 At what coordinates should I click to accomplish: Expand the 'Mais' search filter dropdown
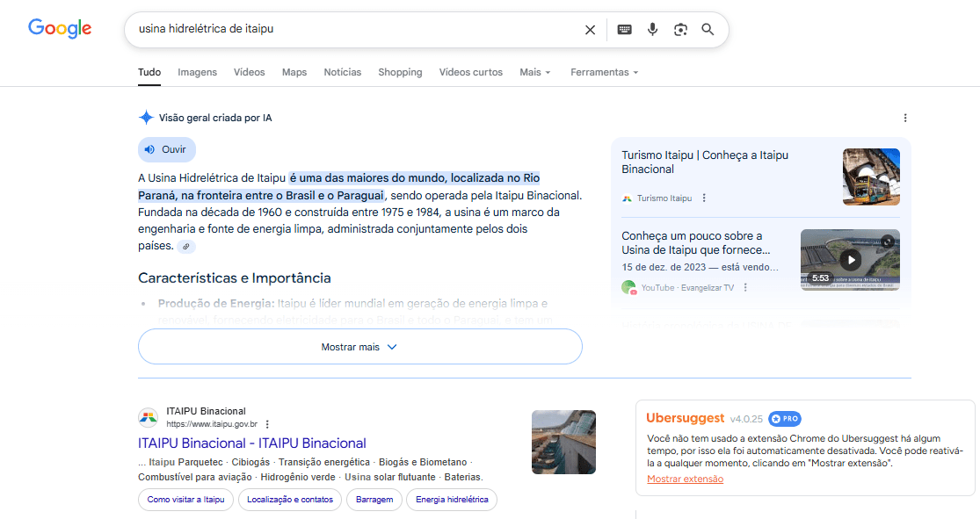pyautogui.click(x=534, y=72)
